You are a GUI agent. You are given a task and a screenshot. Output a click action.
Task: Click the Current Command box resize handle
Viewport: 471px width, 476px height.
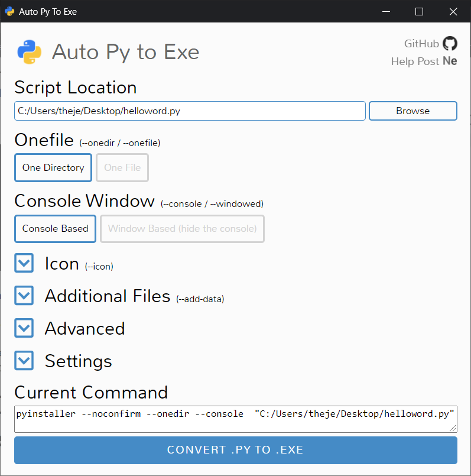click(x=453, y=428)
